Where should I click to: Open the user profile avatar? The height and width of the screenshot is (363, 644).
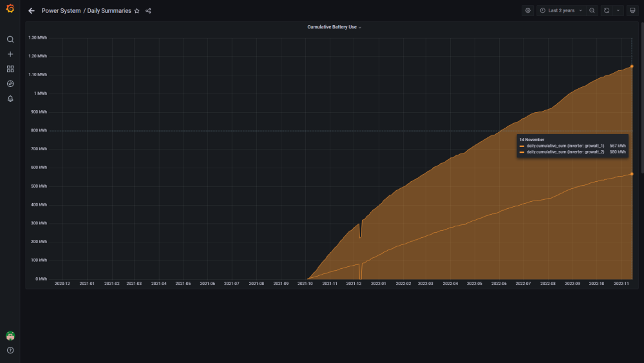[x=10, y=336]
